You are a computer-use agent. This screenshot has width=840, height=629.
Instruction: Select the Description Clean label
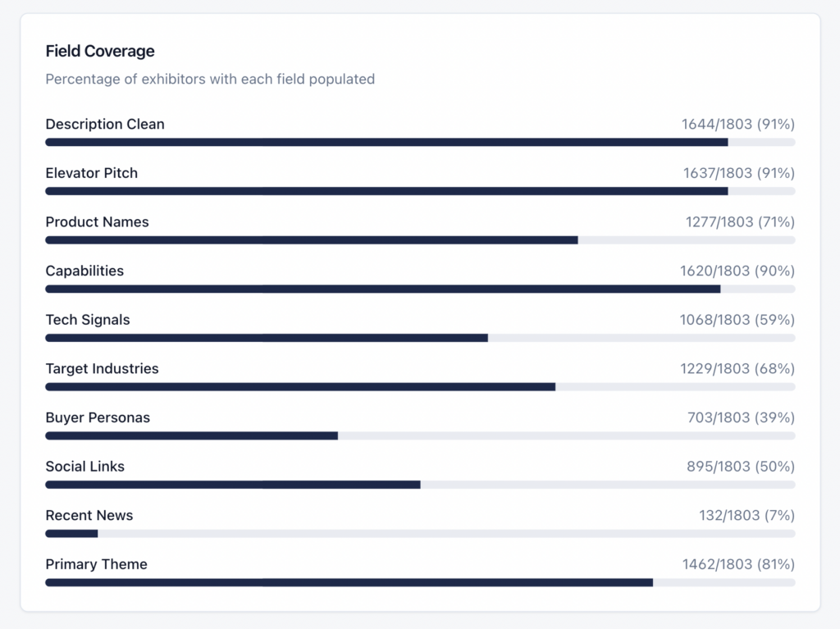(105, 125)
